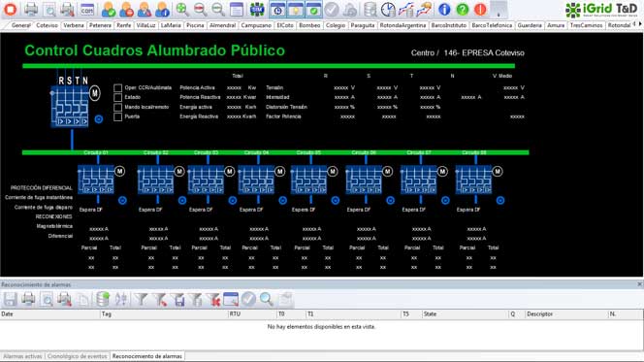The width and height of the screenshot is (644, 362).
Task: Click the blue circle indicator under main panel
Action: click(99, 119)
